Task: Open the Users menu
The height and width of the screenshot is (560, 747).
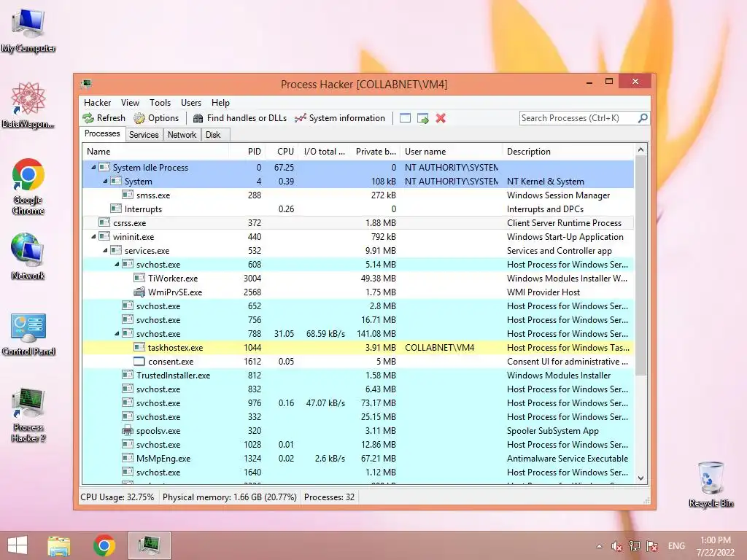Action: (191, 103)
